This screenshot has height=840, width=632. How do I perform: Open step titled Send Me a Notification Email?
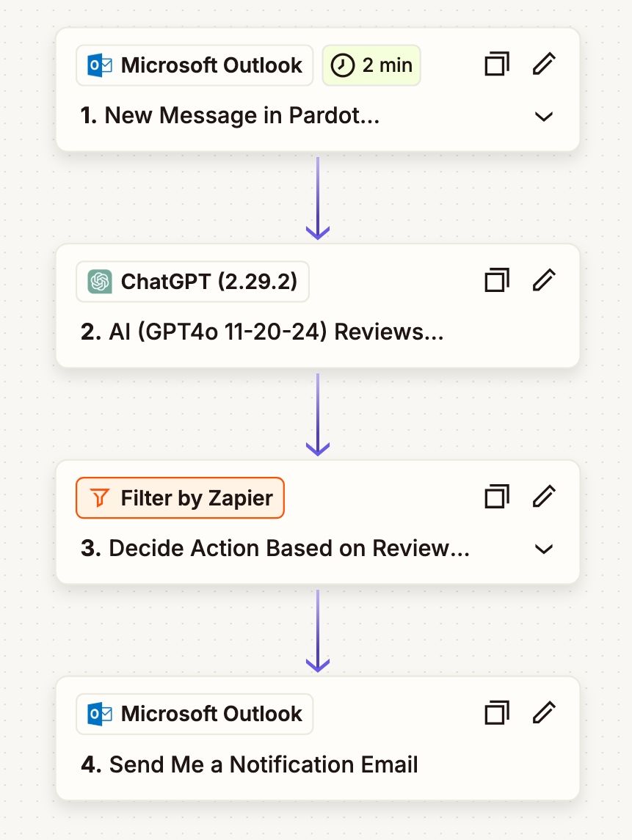click(x=250, y=764)
